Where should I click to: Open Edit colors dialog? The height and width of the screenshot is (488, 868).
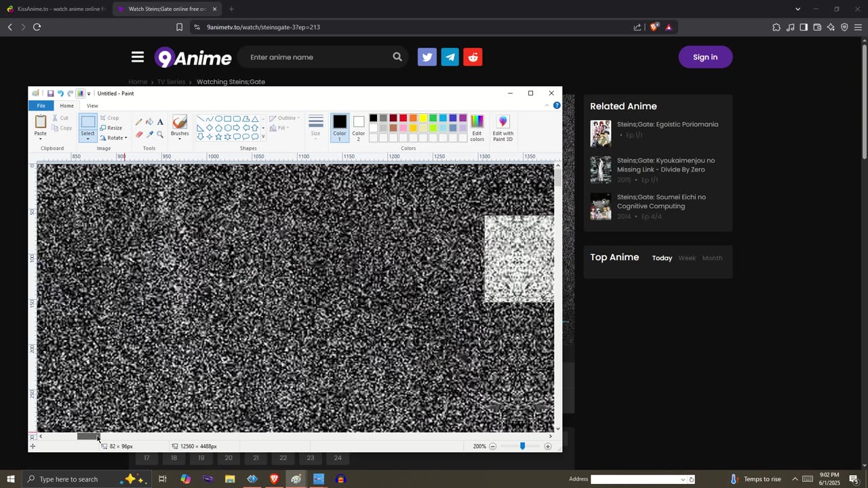tap(477, 128)
